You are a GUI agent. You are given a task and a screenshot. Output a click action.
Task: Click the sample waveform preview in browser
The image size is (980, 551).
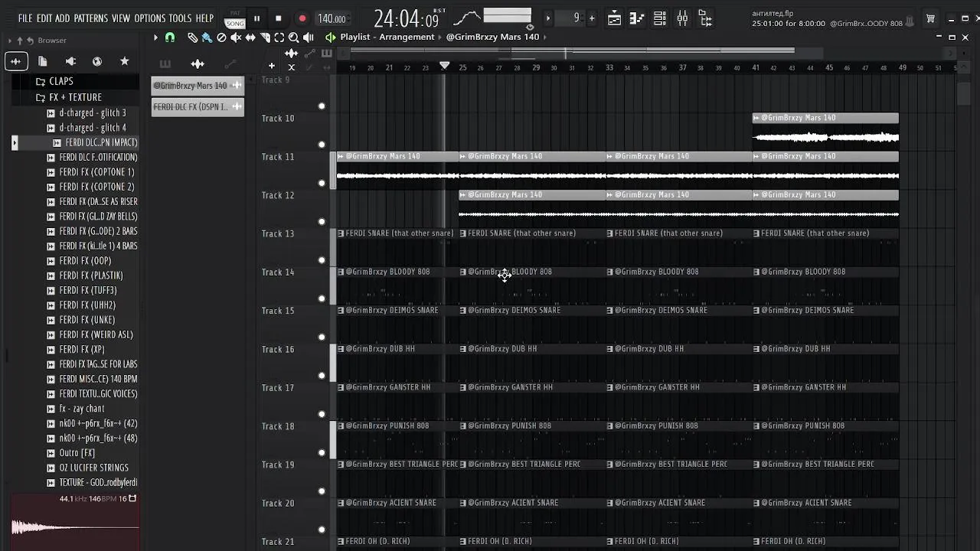point(75,526)
